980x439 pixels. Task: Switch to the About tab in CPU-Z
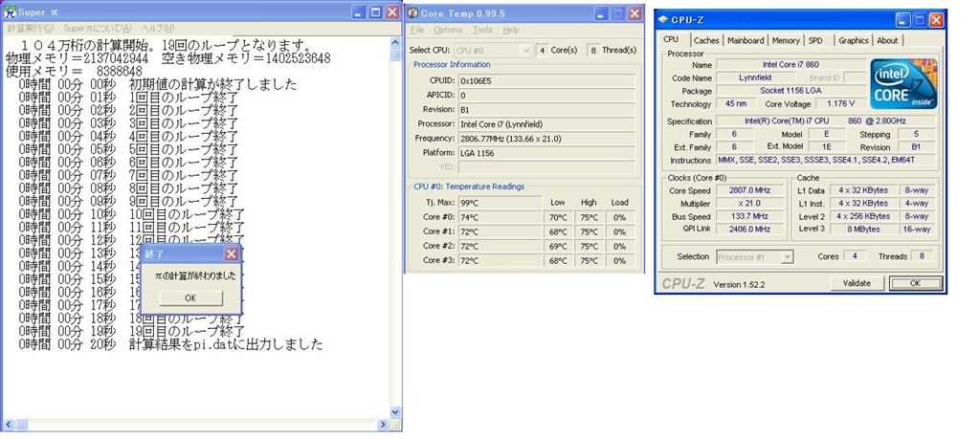[887, 40]
